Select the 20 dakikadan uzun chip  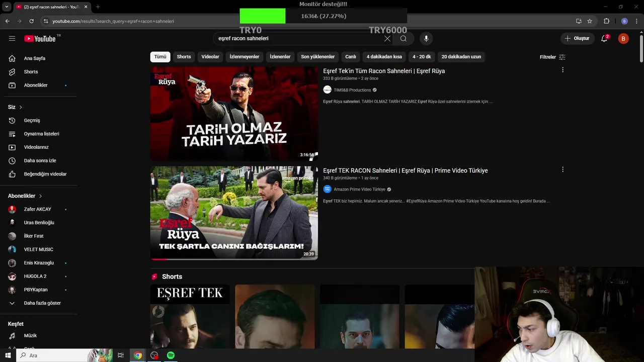pyautogui.click(x=461, y=57)
